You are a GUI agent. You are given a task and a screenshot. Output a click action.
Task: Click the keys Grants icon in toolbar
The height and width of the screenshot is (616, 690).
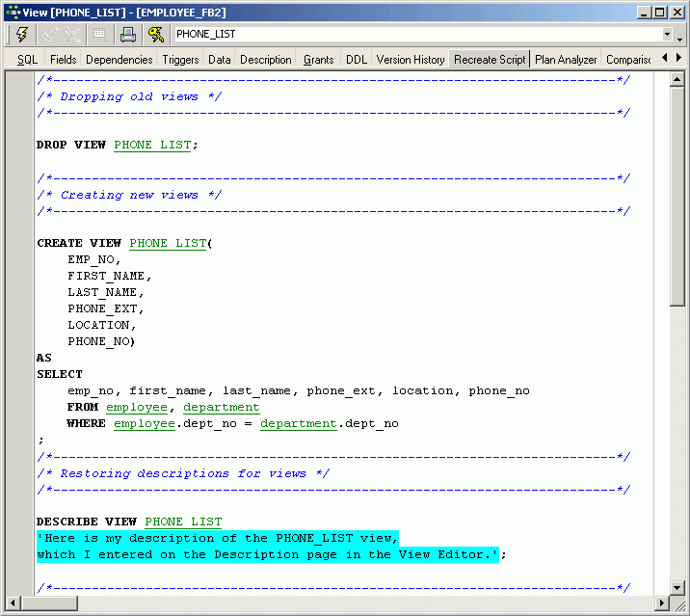[155, 35]
